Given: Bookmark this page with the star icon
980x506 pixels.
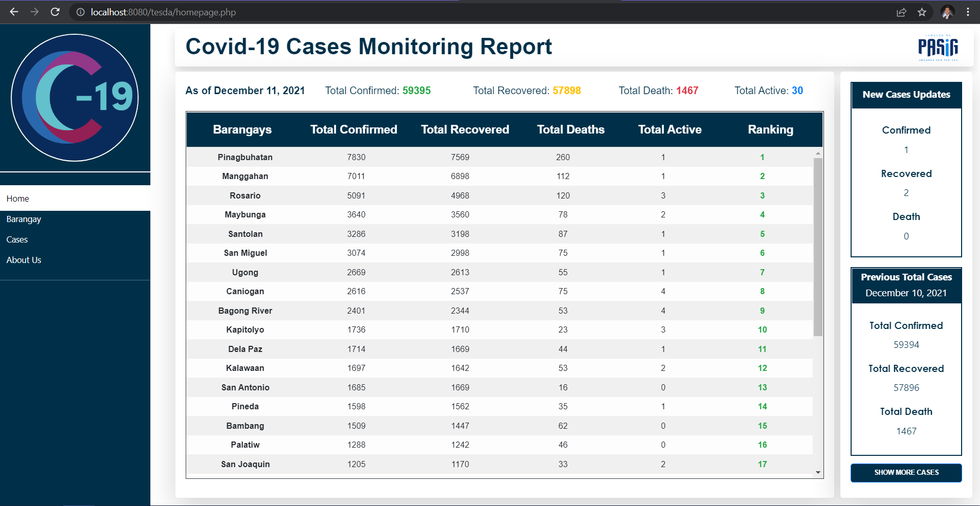Looking at the screenshot, I should click(x=922, y=12).
